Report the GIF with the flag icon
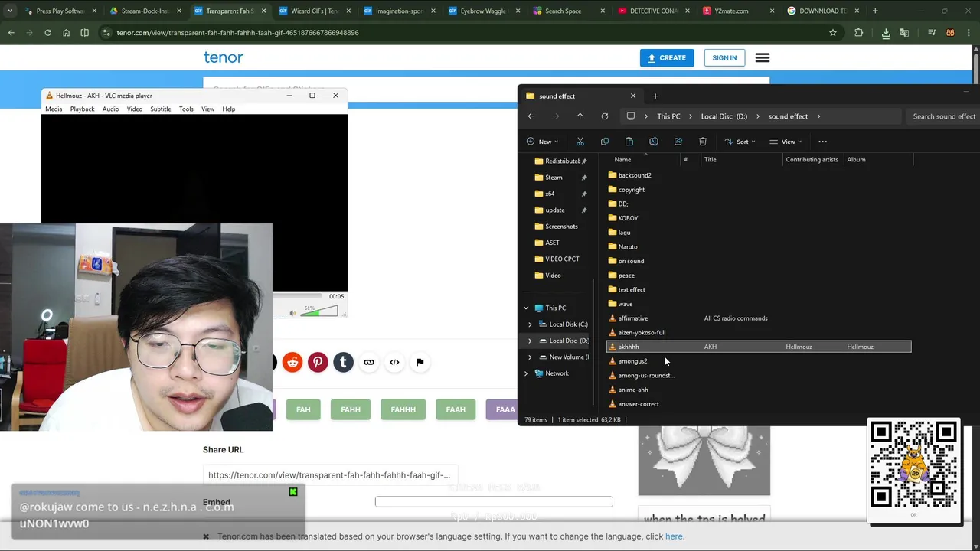This screenshot has height=551, width=980. [420, 362]
